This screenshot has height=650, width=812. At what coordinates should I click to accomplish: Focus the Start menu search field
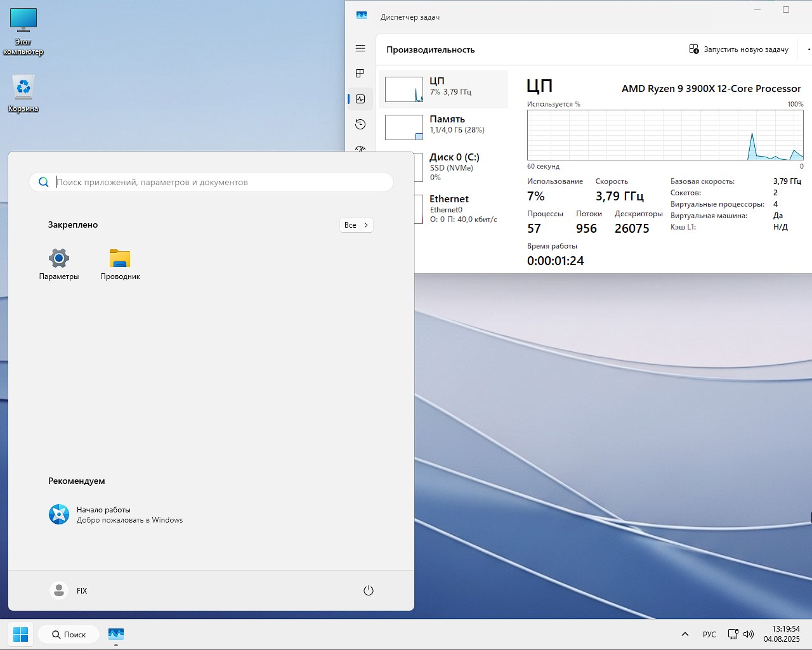[211, 182]
